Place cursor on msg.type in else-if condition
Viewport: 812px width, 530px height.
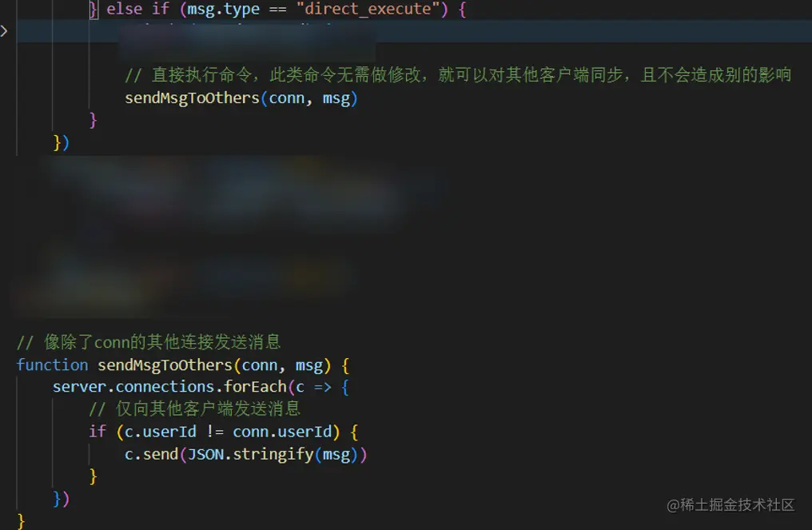point(223,10)
